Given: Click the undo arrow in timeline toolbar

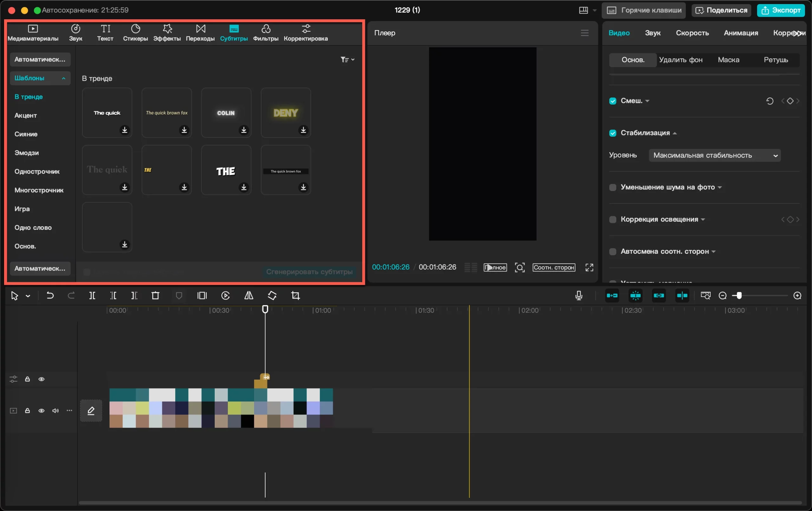Looking at the screenshot, I should pyautogui.click(x=50, y=296).
